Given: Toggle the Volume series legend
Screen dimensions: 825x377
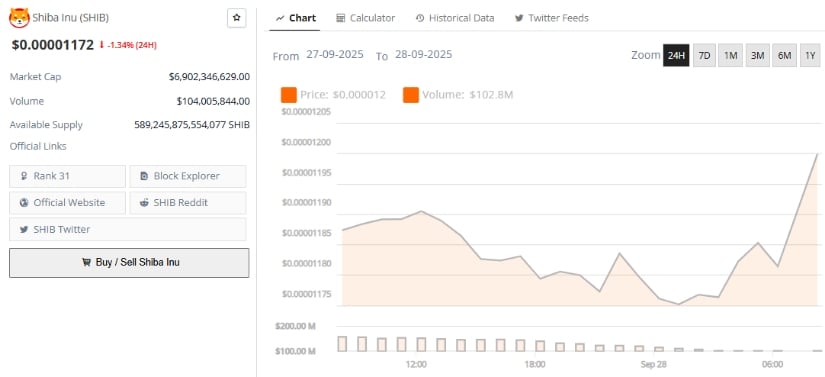Looking at the screenshot, I should pos(458,95).
